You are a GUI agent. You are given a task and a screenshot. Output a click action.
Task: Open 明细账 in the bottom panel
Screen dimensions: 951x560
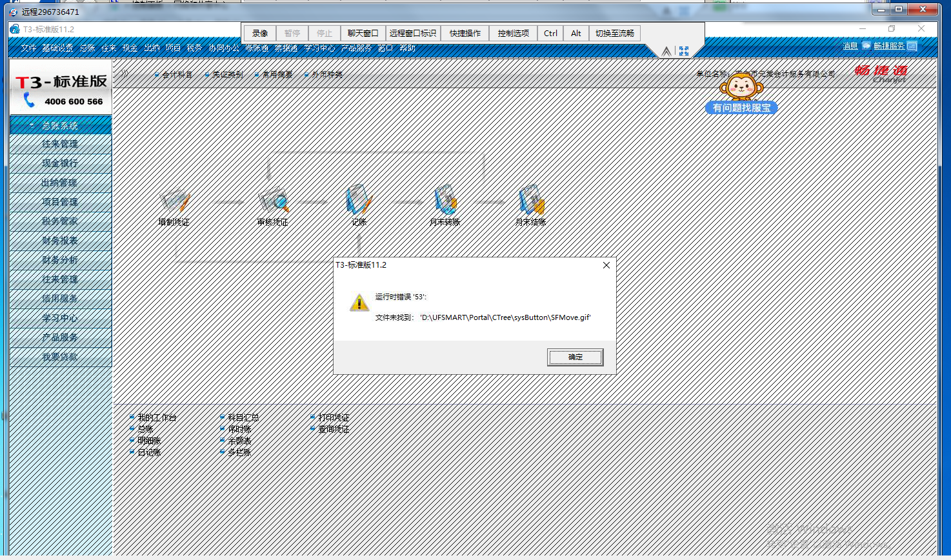149,441
